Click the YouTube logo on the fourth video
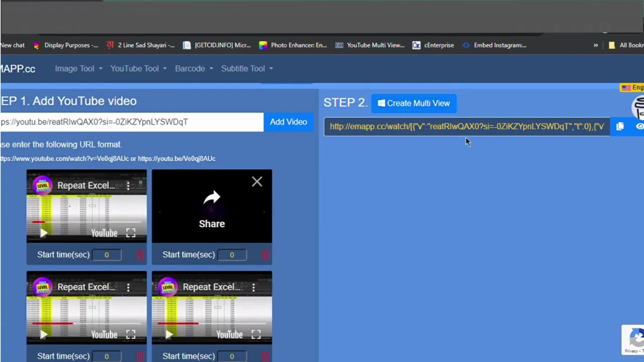Screen dimensions: 644x362 click(x=229, y=335)
